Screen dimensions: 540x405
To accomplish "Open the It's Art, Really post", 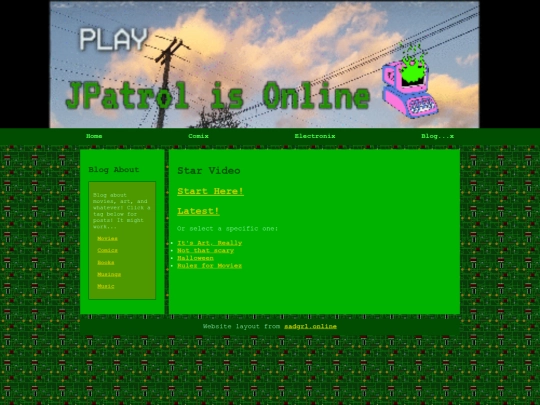I will coord(209,243).
